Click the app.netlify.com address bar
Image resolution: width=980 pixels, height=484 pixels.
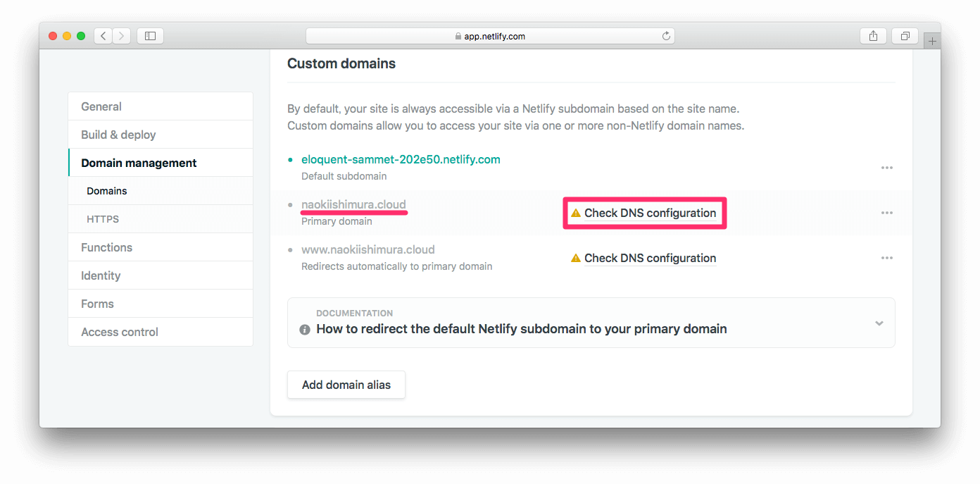[x=490, y=36]
